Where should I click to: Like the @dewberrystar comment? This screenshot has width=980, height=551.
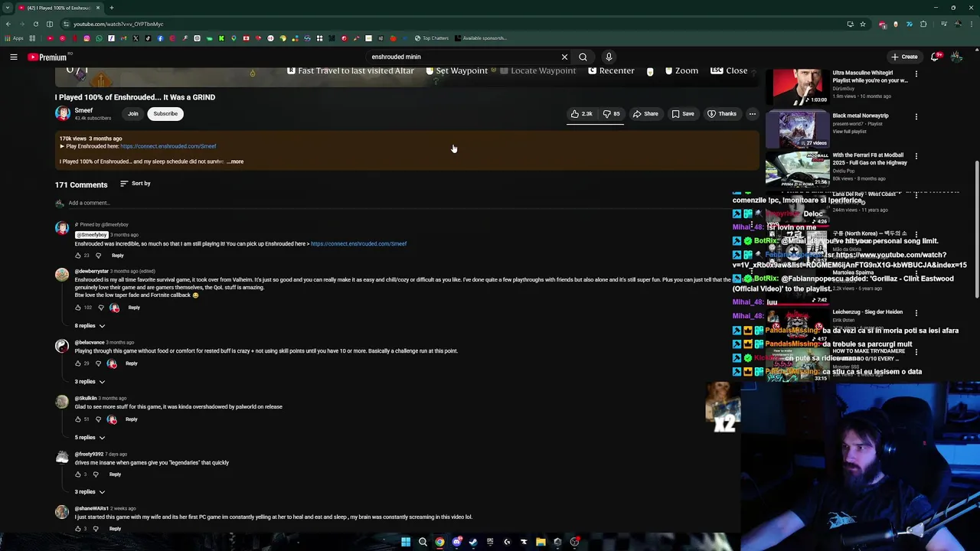pos(77,308)
